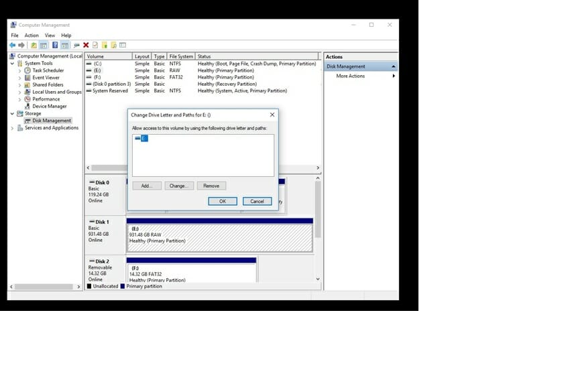Select the (F:) volume row
This screenshot has height=392, width=570.
pyautogui.click(x=201, y=77)
